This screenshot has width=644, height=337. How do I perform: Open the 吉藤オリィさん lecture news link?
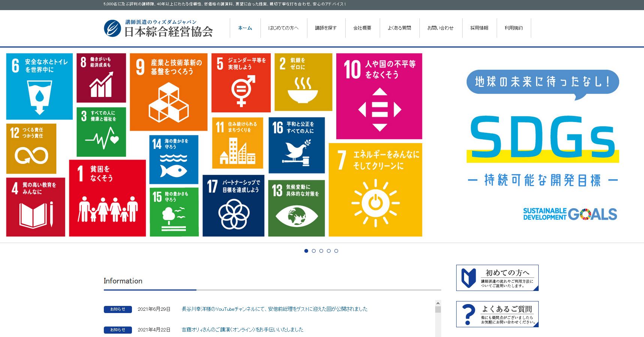tap(243, 330)
